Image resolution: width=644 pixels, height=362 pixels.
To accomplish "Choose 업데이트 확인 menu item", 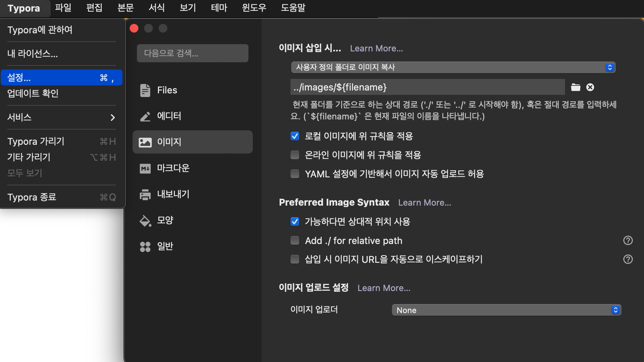I will pos(61,93).
